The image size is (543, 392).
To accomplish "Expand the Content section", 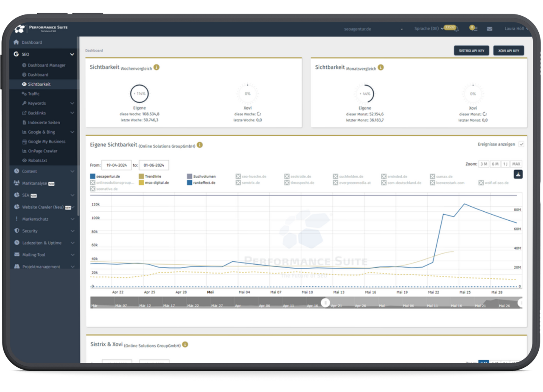I will pyautogui.click(x=72, y=171).
